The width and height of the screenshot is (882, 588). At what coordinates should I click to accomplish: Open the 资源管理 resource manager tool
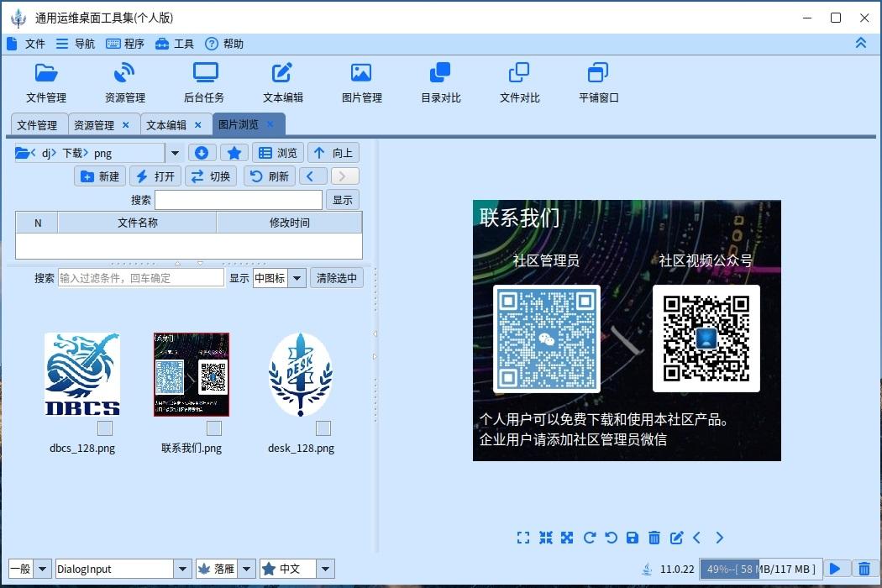coord(125,82)
